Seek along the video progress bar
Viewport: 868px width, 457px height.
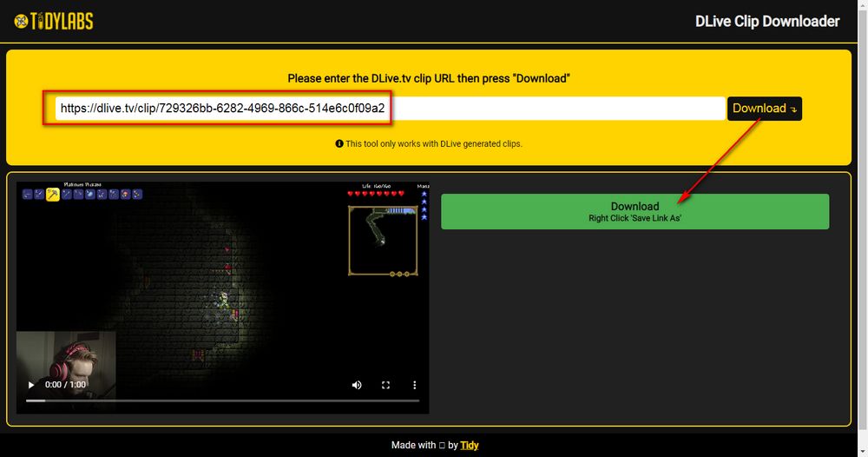(222, 401)
